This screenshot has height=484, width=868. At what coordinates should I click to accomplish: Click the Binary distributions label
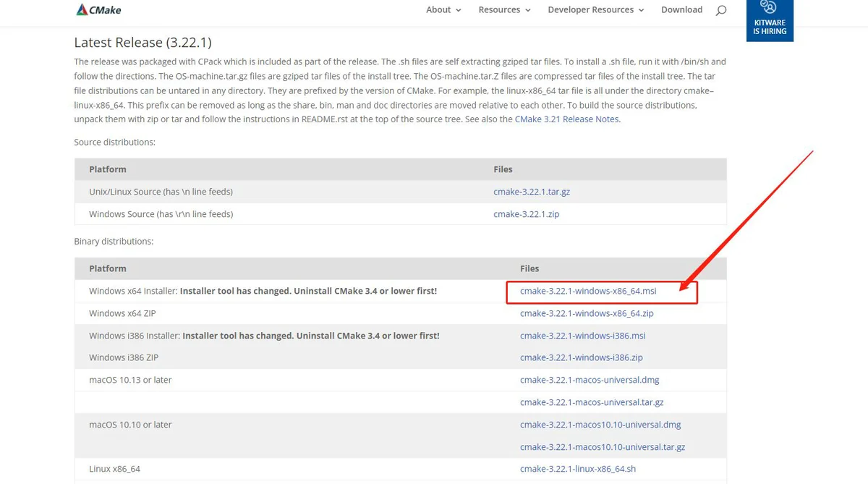(x=114, y=241)
